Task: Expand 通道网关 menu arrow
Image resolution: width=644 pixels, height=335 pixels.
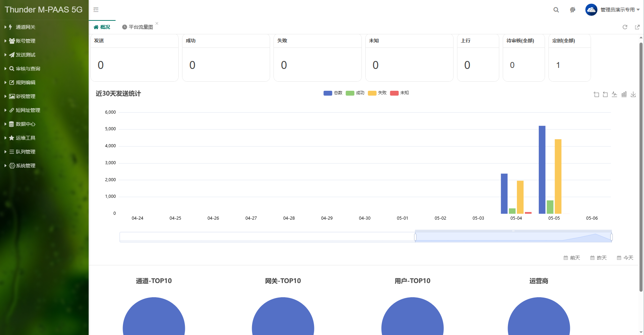Action: pos(6,27)
